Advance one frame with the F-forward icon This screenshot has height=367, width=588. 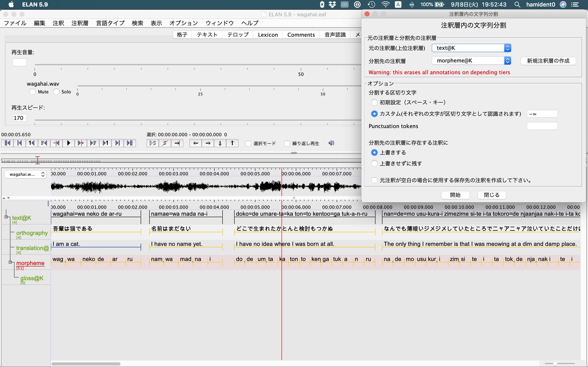tap(93, 143)
